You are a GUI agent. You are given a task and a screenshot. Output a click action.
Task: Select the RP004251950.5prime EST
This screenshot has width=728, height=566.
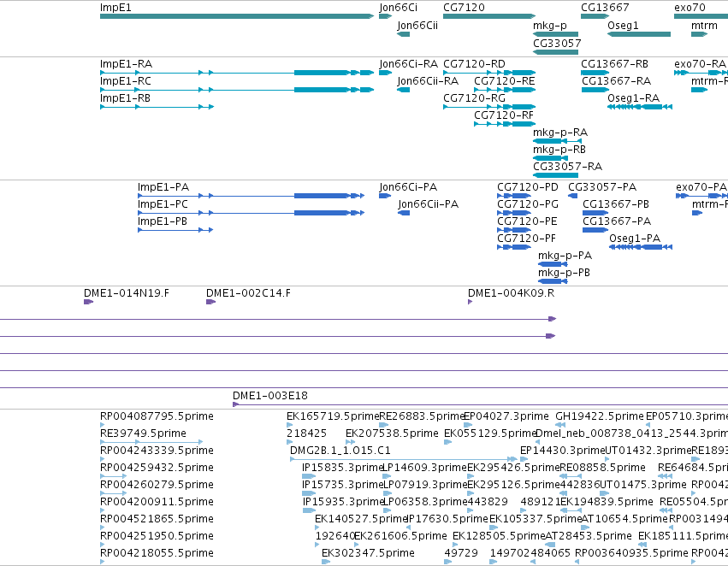coord(103,545)
